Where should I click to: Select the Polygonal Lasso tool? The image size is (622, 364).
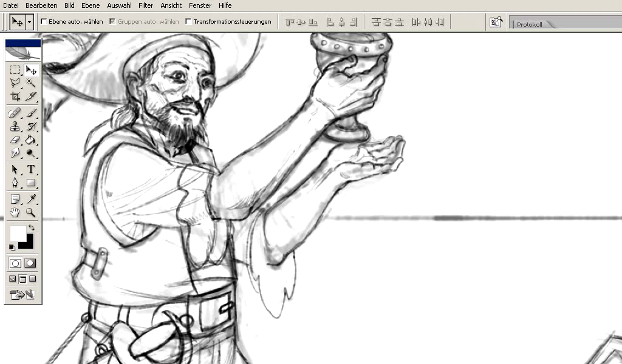(15, 83)
